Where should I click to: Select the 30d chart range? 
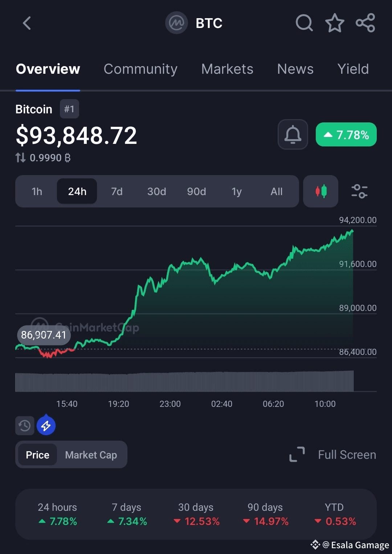(156, 191)
